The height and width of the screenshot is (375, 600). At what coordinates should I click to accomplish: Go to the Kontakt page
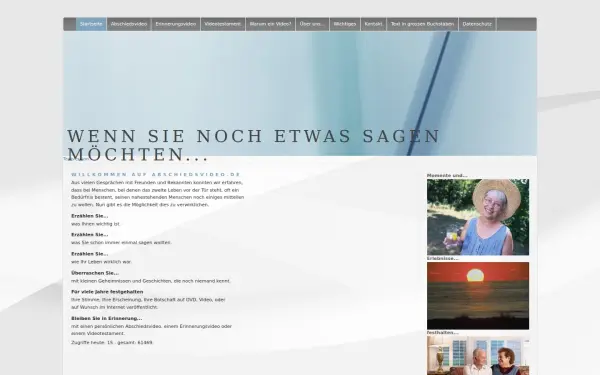tap(373, 24)
